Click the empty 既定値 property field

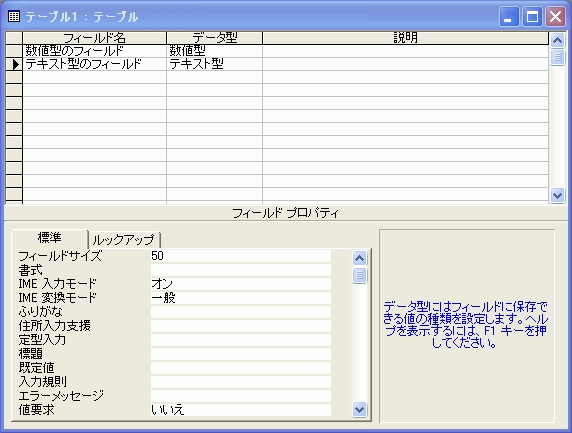pyautogui.click(x=241, y=368)
